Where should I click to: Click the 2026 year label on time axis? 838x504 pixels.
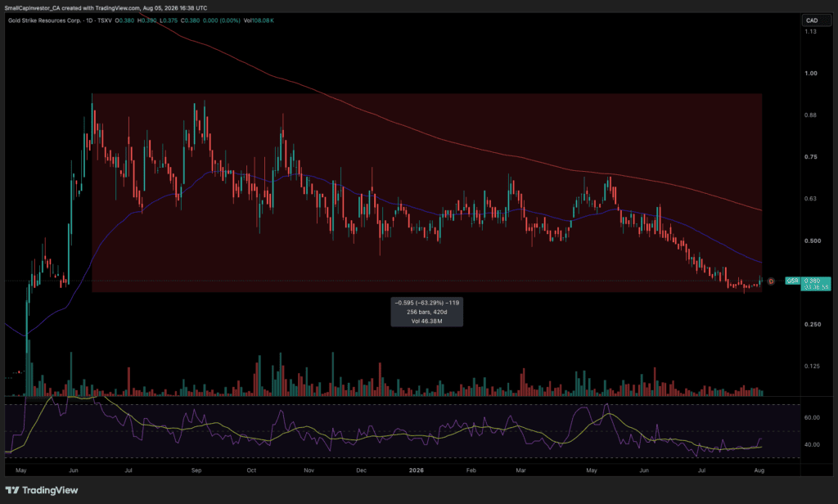pos(417,470)
